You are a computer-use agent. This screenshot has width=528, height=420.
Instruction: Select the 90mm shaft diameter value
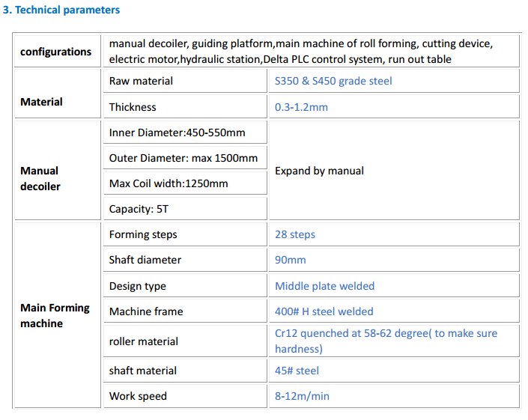(x=291, y=260)
